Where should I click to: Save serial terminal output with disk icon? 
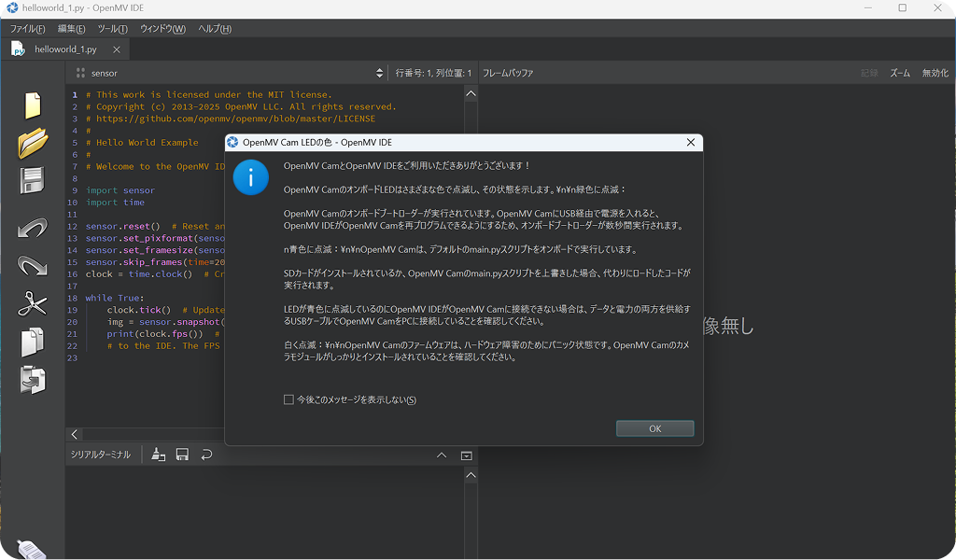point(182,455)
